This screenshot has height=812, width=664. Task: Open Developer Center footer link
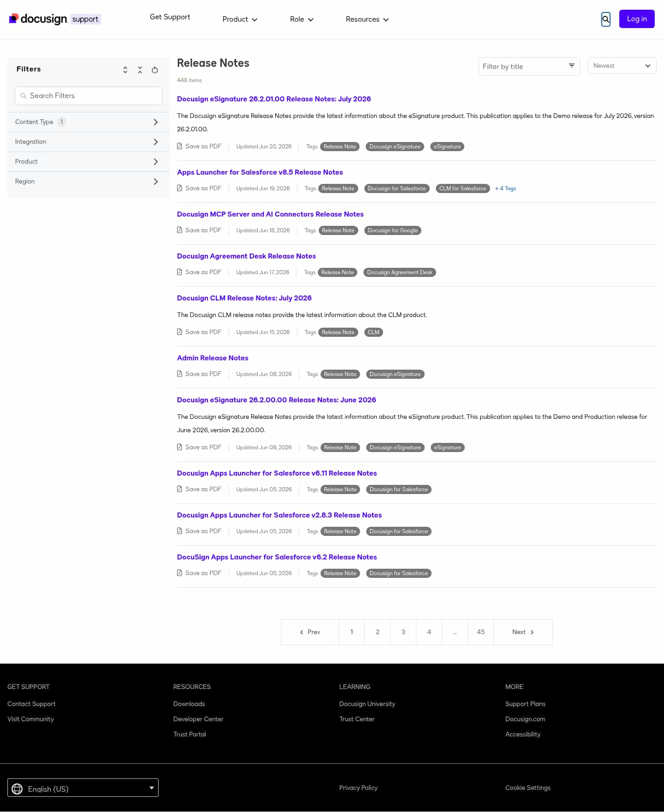click(x=198, y=719)
